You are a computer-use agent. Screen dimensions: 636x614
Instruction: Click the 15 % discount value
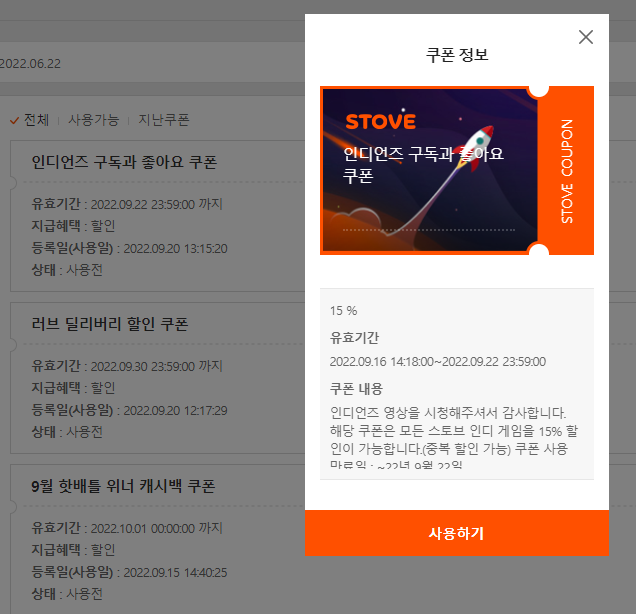343,310
